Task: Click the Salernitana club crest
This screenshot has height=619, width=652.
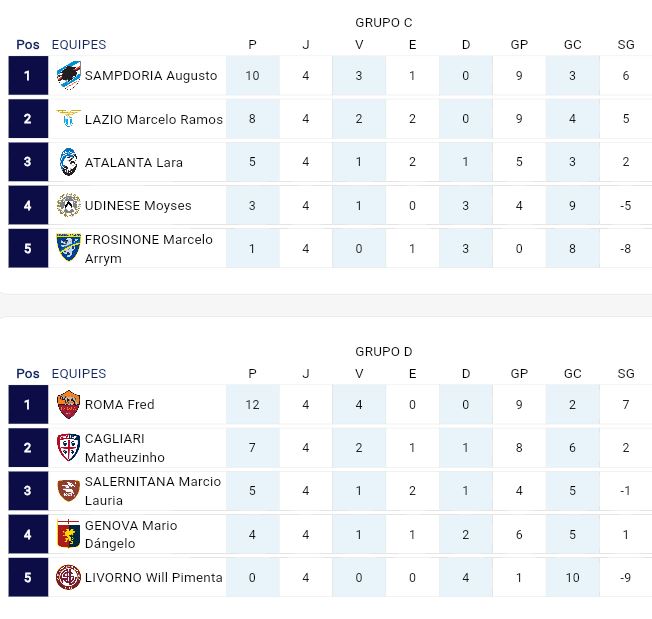Action: [69, 491]
